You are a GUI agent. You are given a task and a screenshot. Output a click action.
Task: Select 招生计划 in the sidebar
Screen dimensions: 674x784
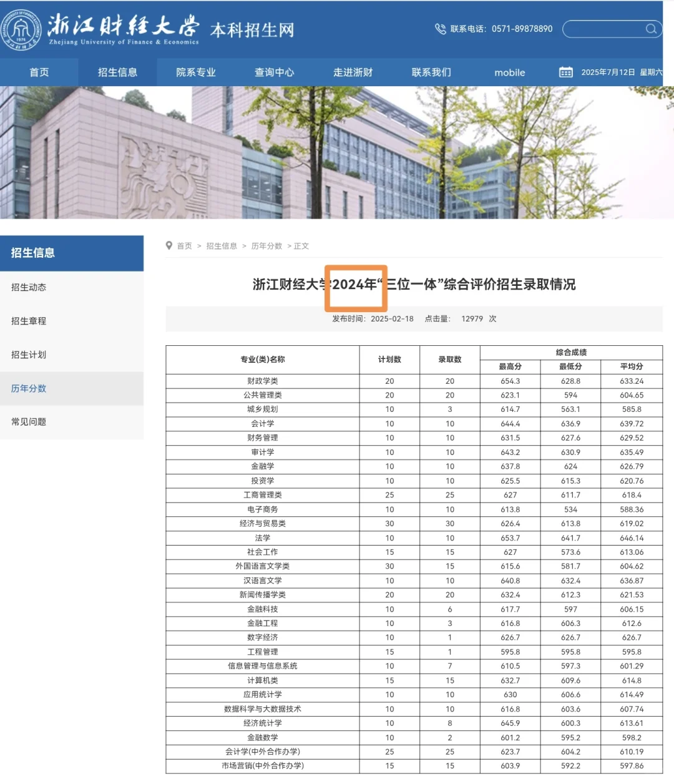tap(72, 355)
